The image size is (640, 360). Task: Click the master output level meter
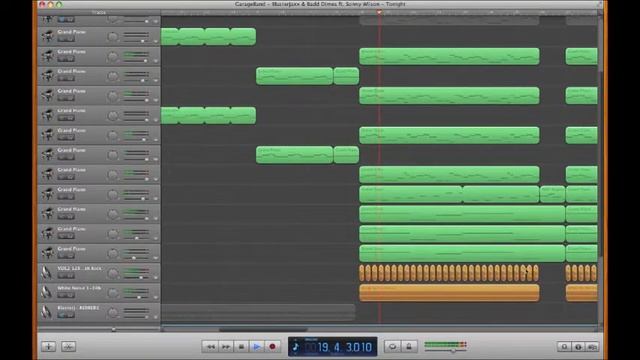[x=446, y=345]
